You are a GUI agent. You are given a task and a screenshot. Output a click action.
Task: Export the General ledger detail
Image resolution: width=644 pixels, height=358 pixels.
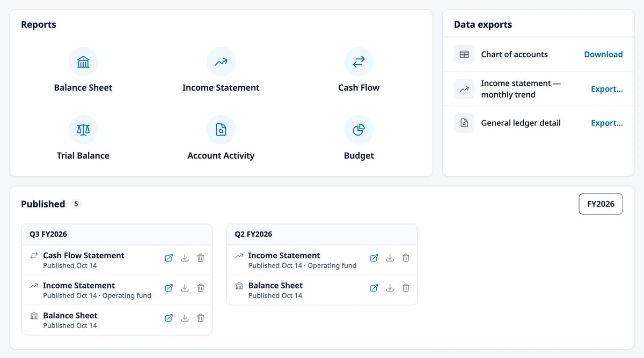coord(607,123)
